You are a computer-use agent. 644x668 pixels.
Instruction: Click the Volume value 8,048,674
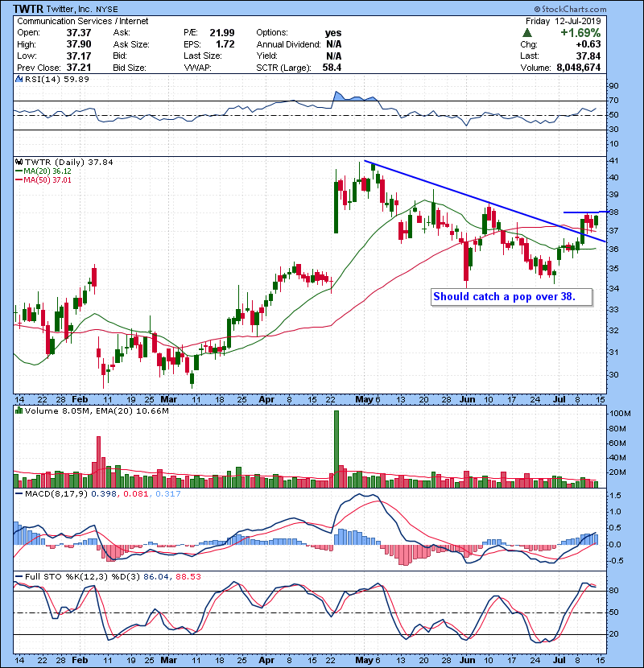pos(578,68)
